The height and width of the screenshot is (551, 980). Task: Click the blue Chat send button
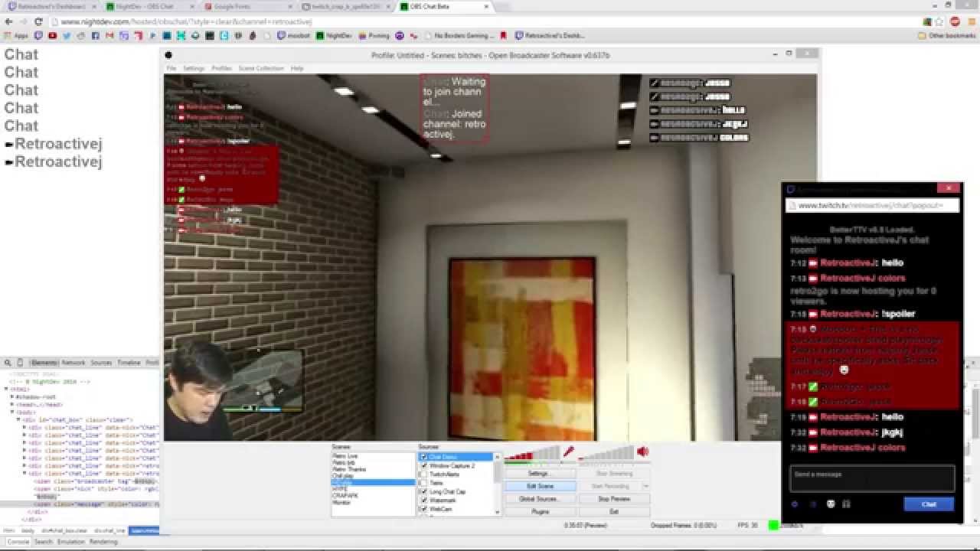coord(929,504)
